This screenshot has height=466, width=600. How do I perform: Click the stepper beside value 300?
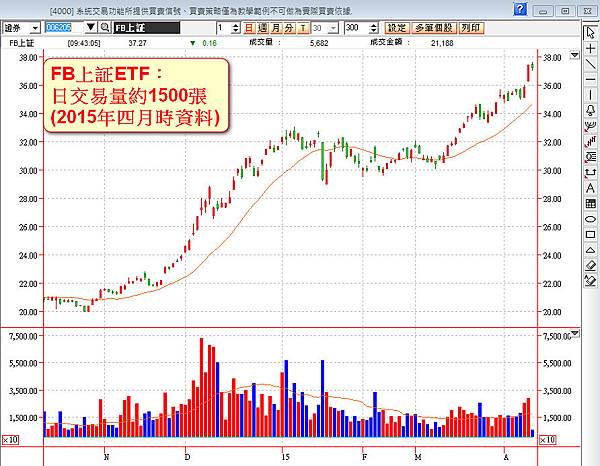point(373,28)
